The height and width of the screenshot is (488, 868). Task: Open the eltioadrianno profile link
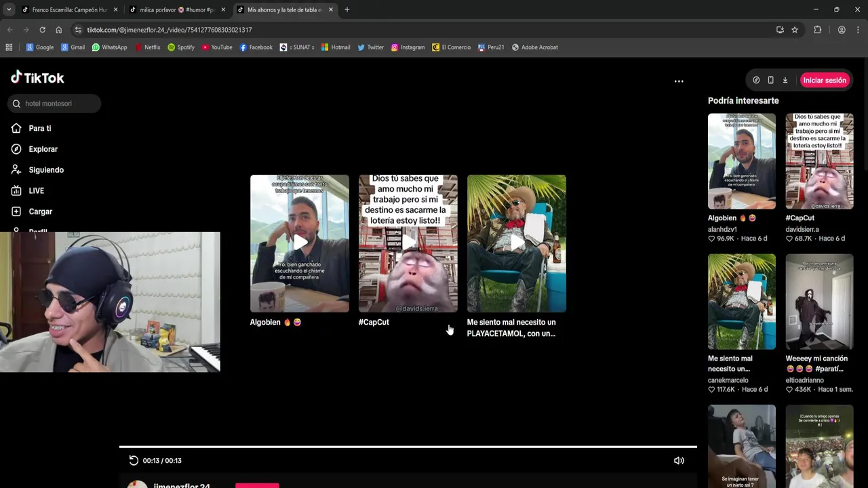pos(805,380)
